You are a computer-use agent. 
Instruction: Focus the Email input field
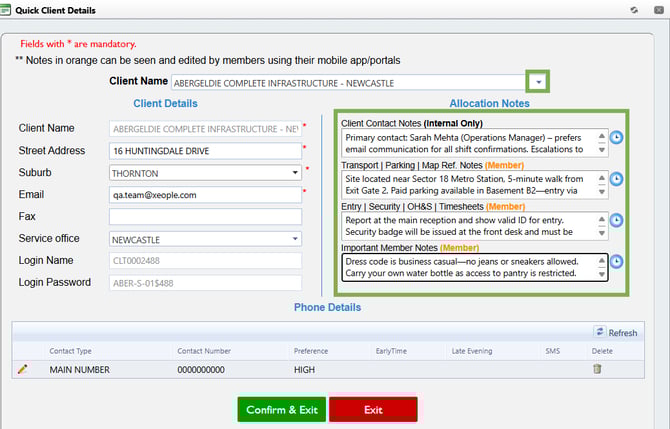click(204, 194)
